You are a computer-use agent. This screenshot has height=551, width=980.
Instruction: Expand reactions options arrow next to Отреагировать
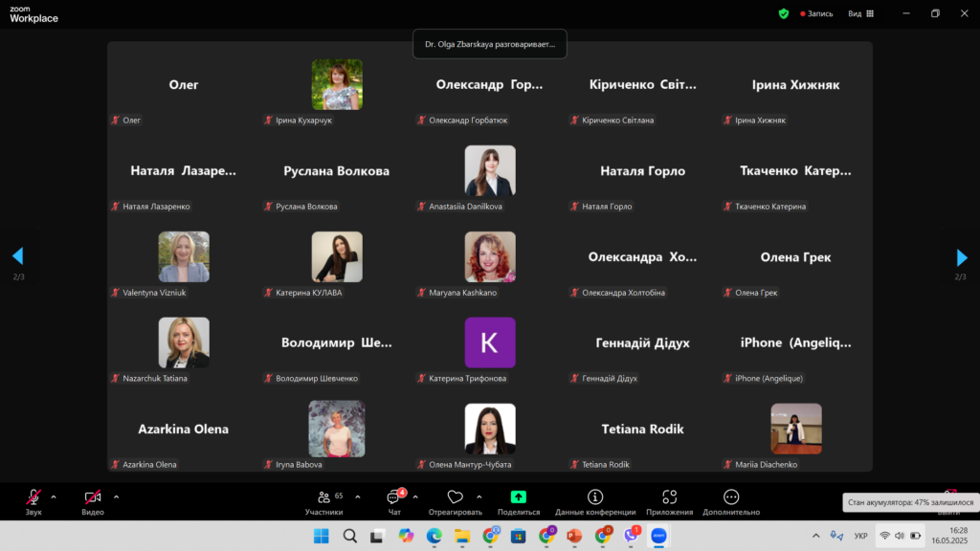tap(479, 497)
